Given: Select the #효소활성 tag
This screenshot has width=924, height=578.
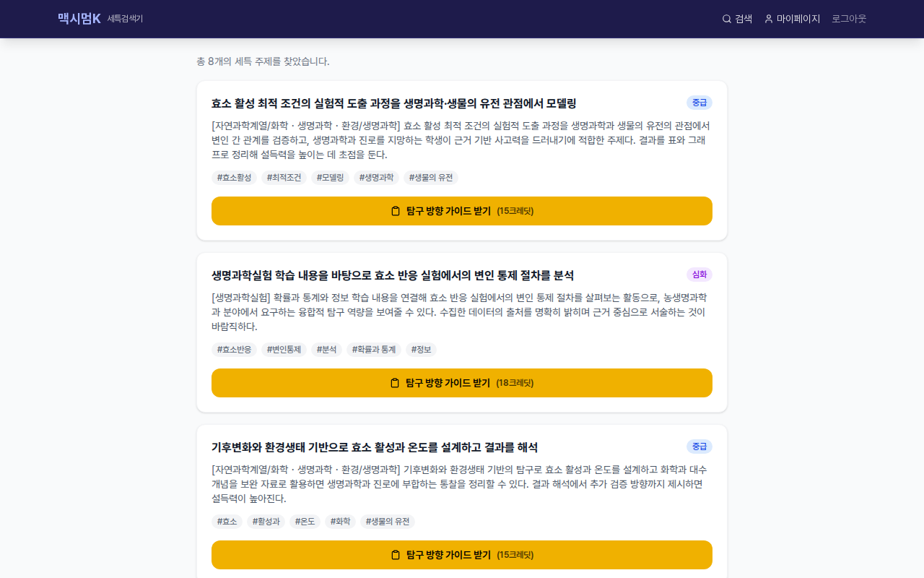Looking at the screenshot, I should (235, 178).
